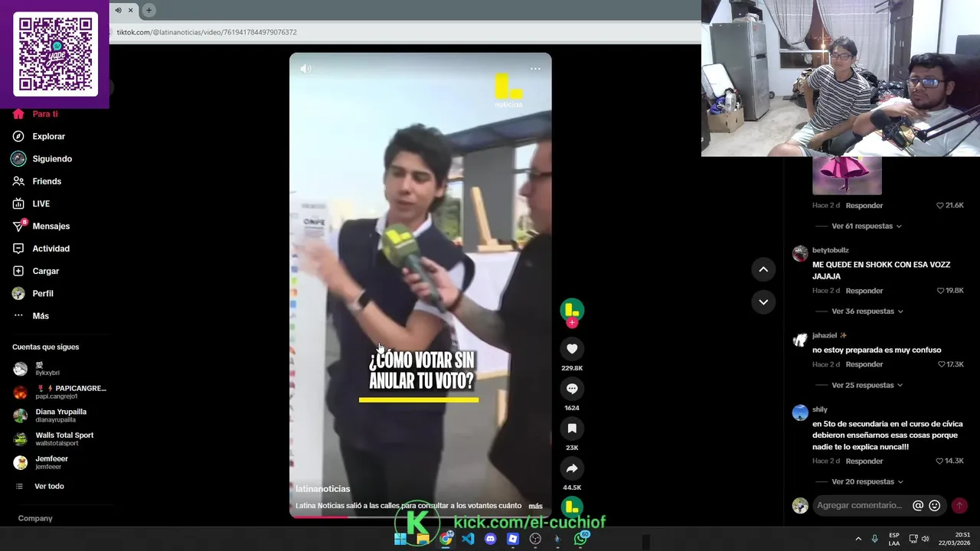Screen dimensions: 980x551
Task: Follow latinanoticias with the plus badge
Action: pos(572,323)
